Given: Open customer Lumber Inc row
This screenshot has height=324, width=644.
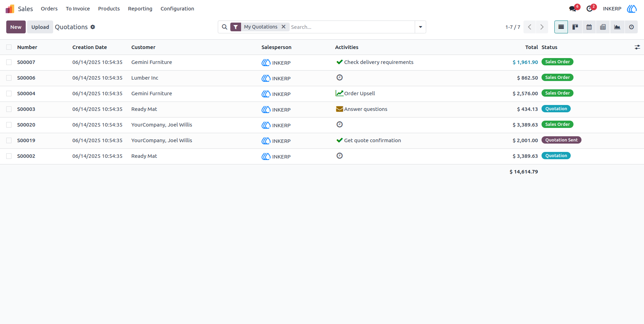Looking at the screenshot, I should click(x=145, y=78).
